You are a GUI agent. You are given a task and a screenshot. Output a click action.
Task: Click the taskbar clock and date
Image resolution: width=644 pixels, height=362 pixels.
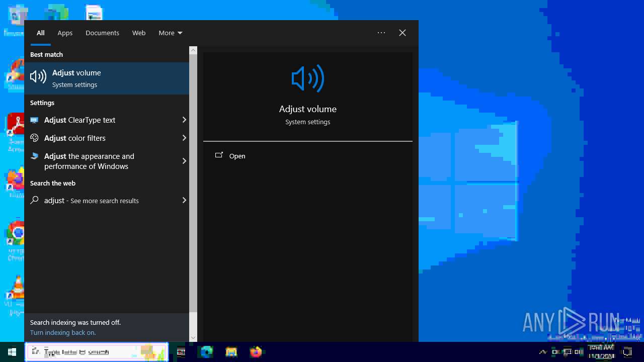tap(602, 352)
